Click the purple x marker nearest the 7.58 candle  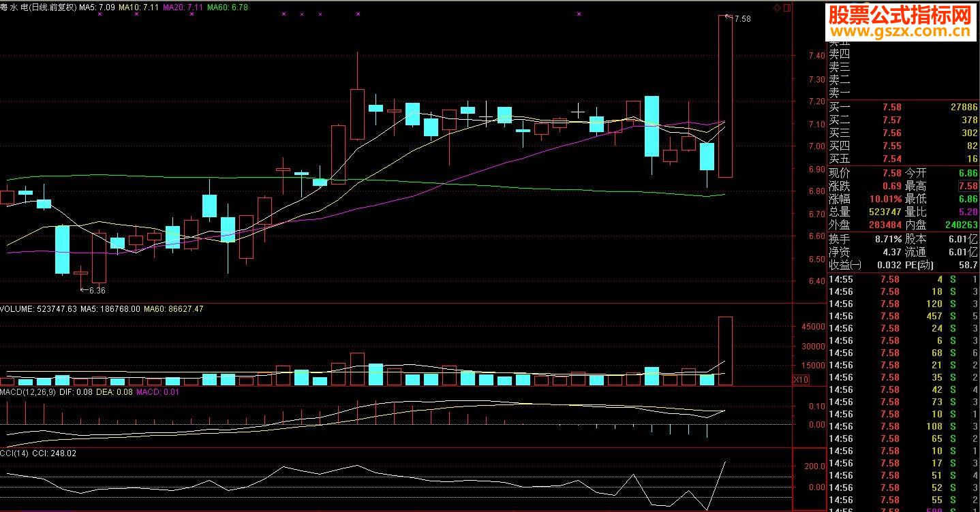[x=579, y=14]
